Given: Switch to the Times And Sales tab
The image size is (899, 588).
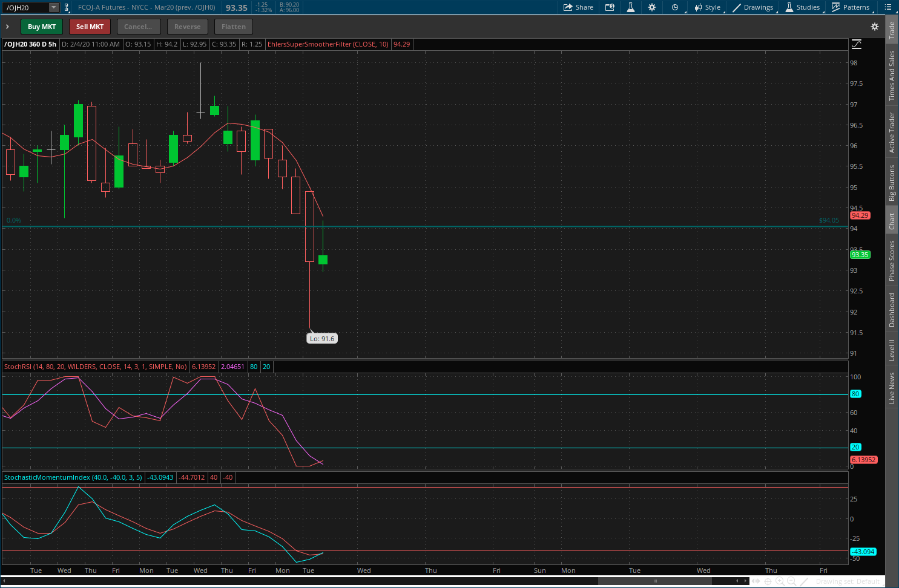Looking at the screenshot, I should pyautogui.click(x=892, y=76).
